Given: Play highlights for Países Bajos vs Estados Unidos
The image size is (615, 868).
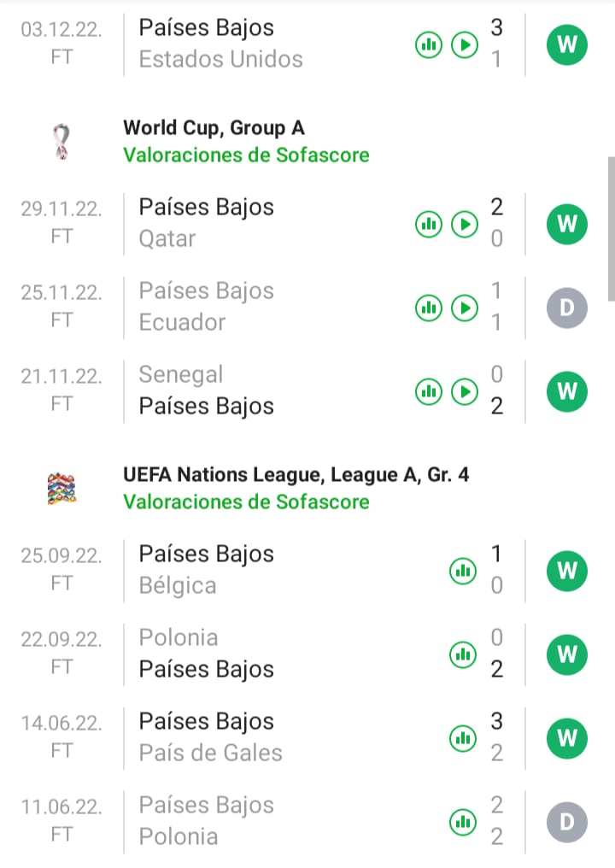Looking at the screenshot, I should click(x=464, y=44).
